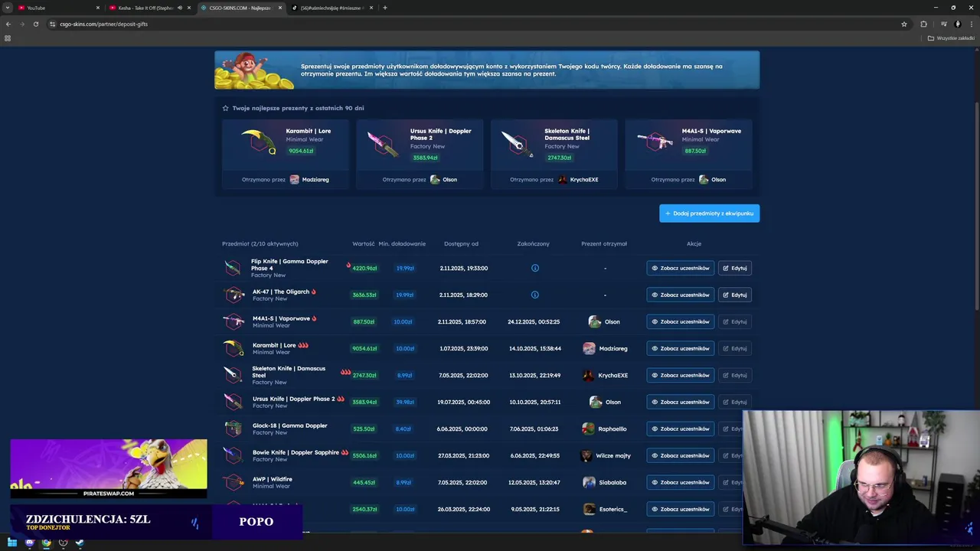Click Raphaello recipient in Glock-18 row
Viewport: 980px width, 551px height.
tap(605, 429)
